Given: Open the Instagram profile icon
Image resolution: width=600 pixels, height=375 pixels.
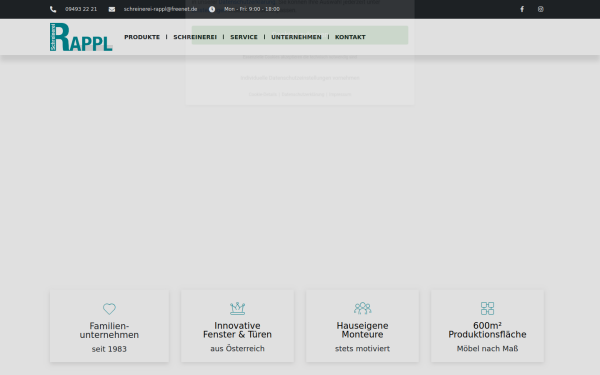Looking at the screenshot, I should click(x=540, y=9).
